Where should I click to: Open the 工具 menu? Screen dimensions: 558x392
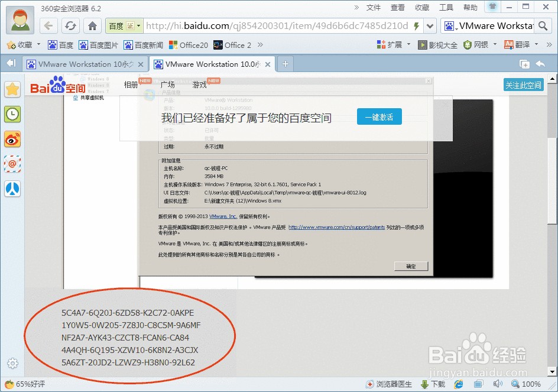[x=445, y=7]
